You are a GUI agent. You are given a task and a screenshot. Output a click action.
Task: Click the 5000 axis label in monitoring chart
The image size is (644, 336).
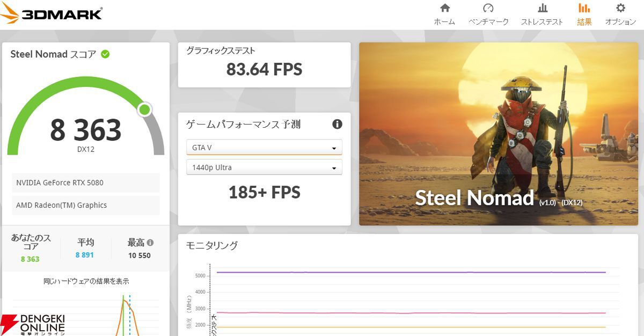tap(199, 276)
